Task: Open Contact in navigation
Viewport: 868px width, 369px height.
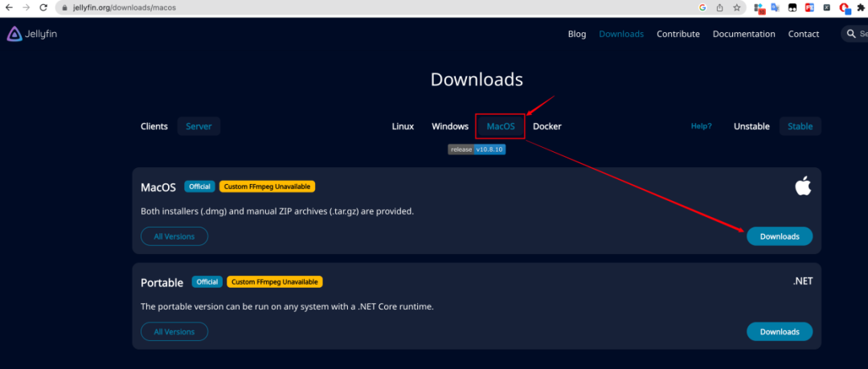Action: pyautogui.click(x=803, y=35)
